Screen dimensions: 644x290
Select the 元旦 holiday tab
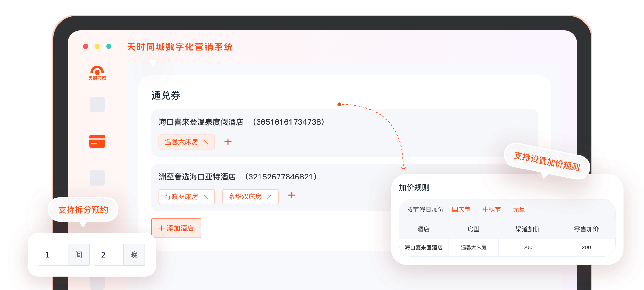519,209
